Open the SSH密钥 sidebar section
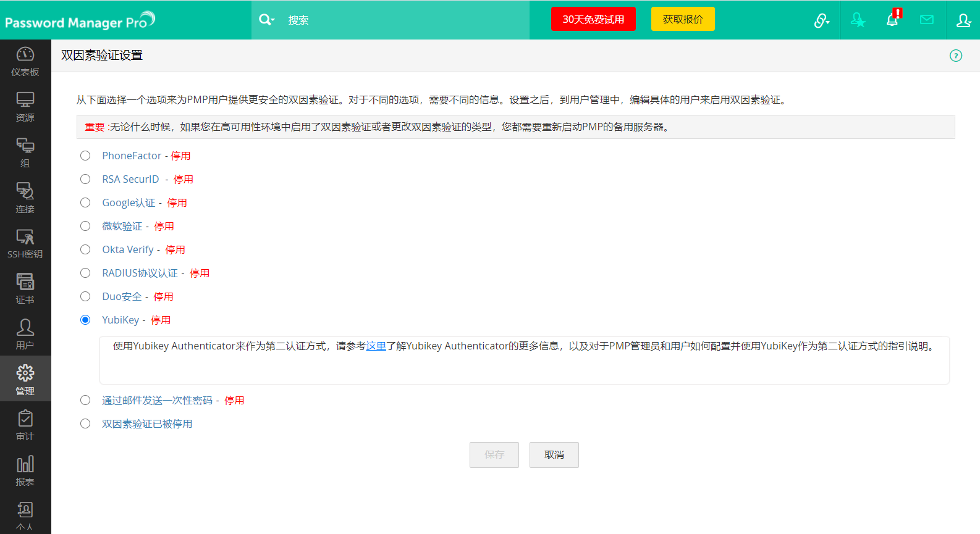This screenshot has height=534, width=980. [25, 244]
